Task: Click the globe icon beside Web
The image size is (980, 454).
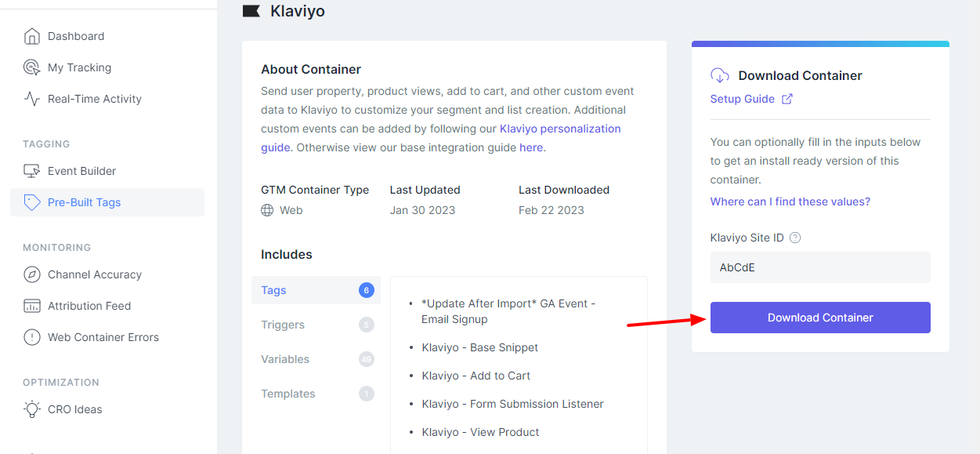Action: point(267,210)
